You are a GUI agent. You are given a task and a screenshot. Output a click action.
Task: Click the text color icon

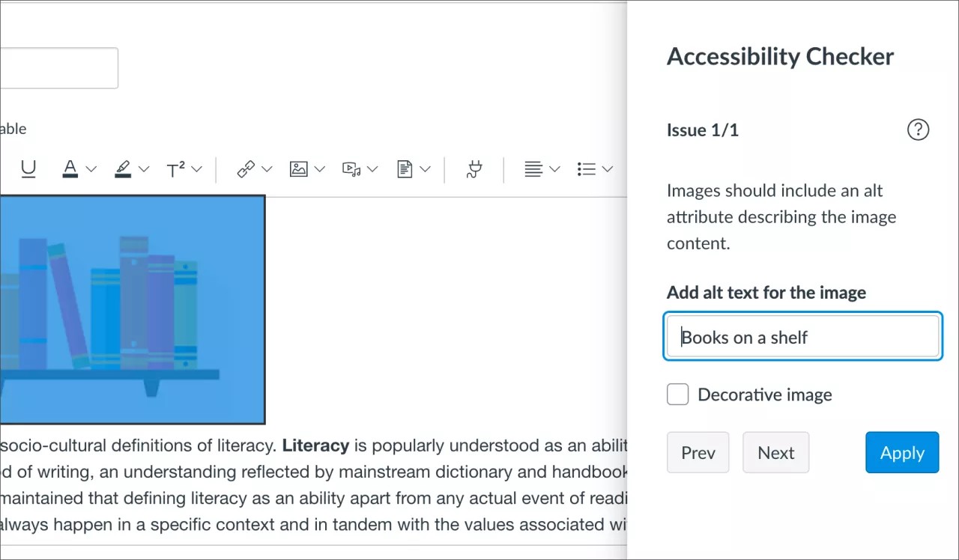(70, 169)
